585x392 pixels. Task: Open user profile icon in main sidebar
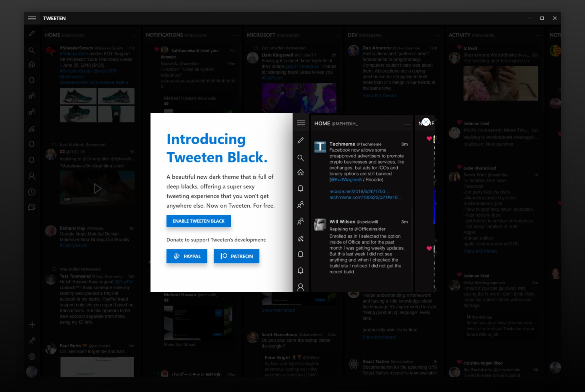click(32, 176)
